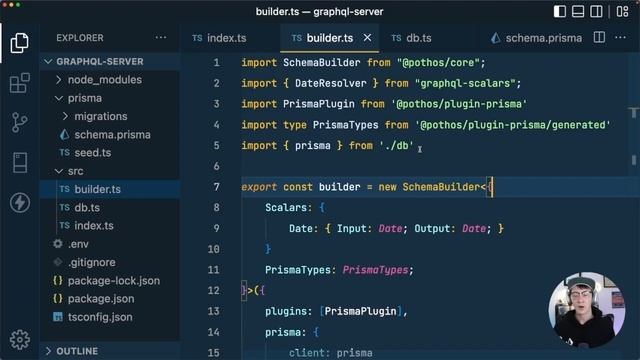Open package-lock.json in explorer
The width and height of the screenshot is (640, 360).
[110, 280]
